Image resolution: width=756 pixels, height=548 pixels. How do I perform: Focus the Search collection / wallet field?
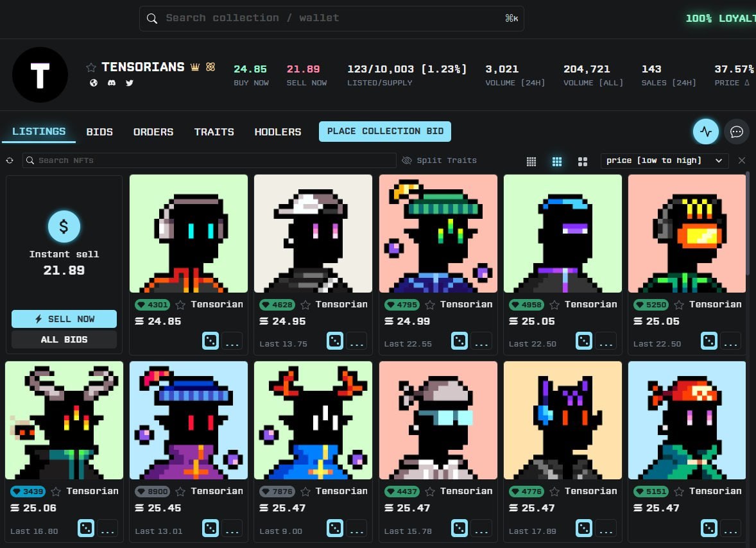tap(332, 19)
